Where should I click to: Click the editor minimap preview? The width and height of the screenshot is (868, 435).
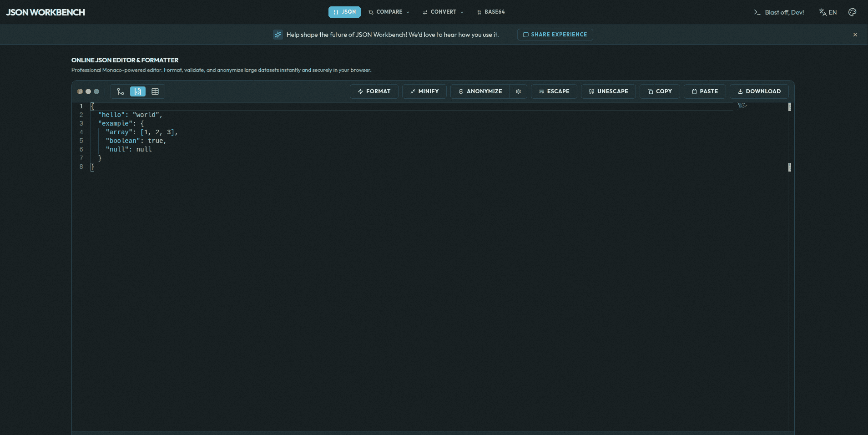point(742,106)
